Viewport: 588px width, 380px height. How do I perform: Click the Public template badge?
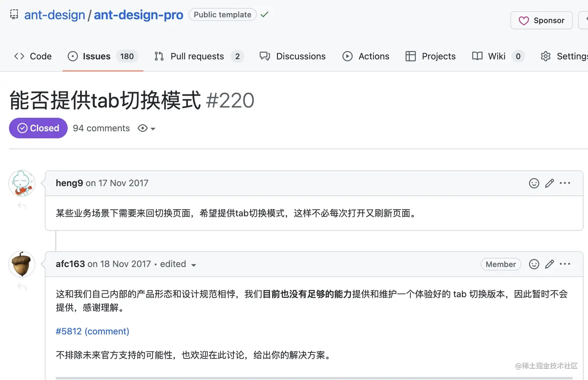(222, 14)
